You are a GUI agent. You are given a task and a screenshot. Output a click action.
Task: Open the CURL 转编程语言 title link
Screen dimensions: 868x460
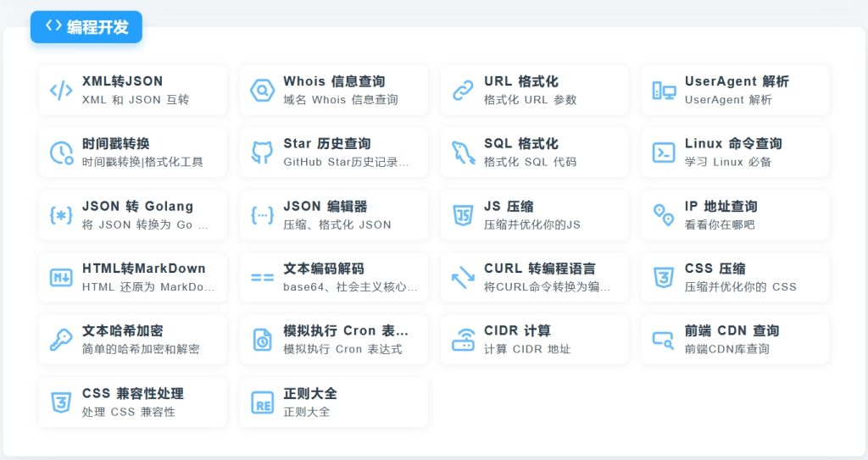click(x=539, y=269)
